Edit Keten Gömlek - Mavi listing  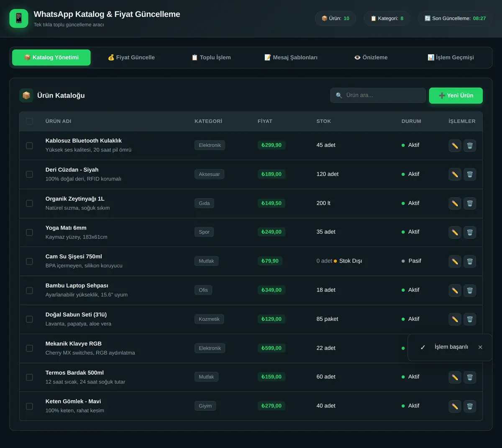click(455, 406)
